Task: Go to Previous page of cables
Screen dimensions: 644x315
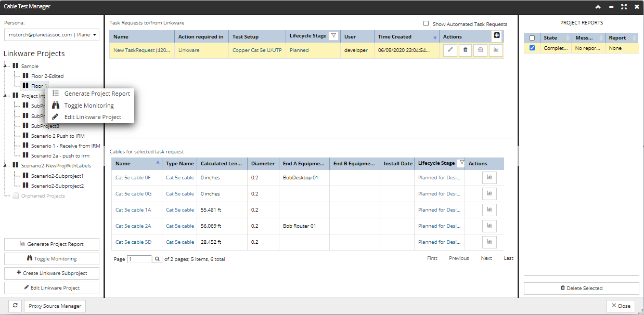Action: [x=459, y=258]
